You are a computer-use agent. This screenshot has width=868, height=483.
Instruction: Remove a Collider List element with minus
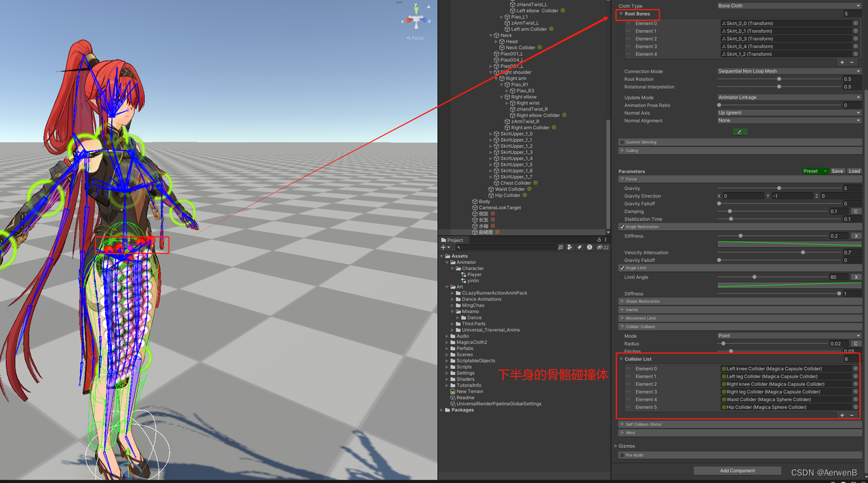(x=852, y=415)
